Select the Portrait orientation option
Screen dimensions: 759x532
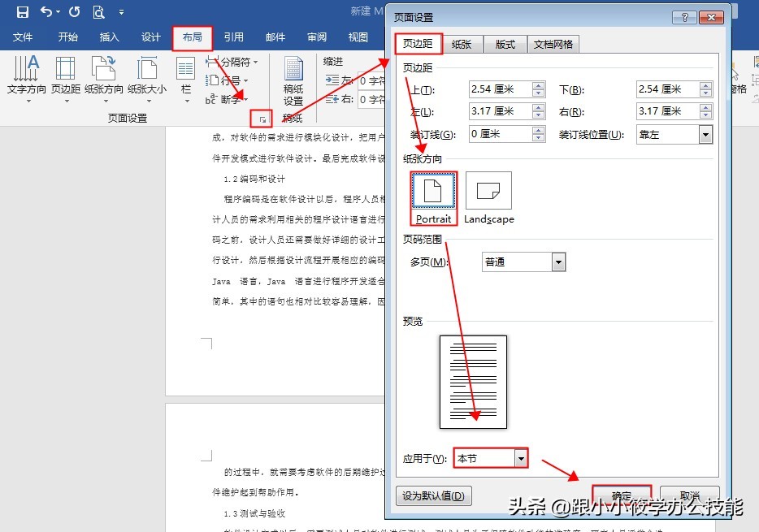[433, 198]
